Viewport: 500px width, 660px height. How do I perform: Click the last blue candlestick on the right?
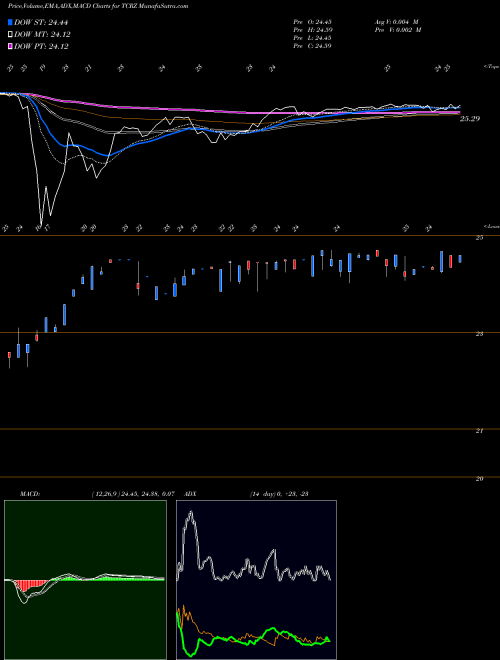pos(460,259)
